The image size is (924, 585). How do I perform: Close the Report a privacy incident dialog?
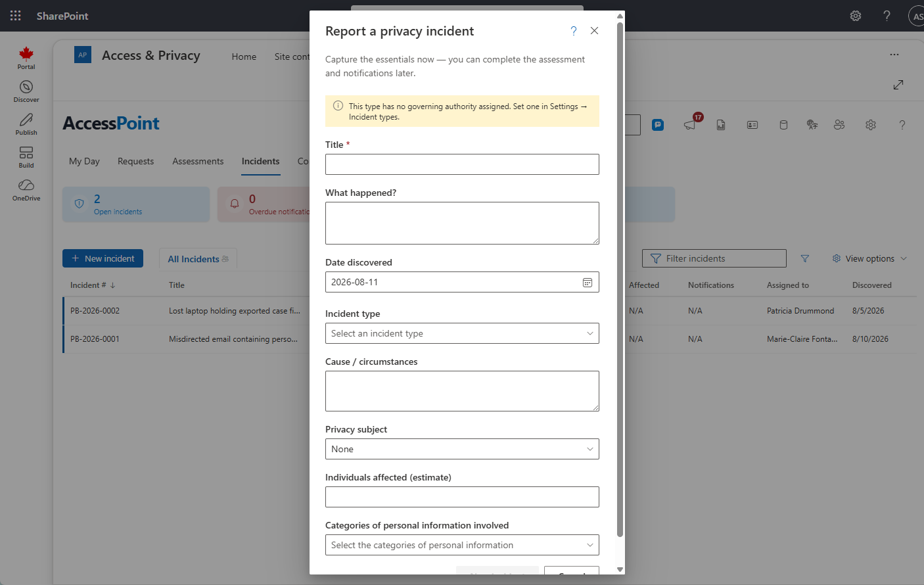point(594,31)
